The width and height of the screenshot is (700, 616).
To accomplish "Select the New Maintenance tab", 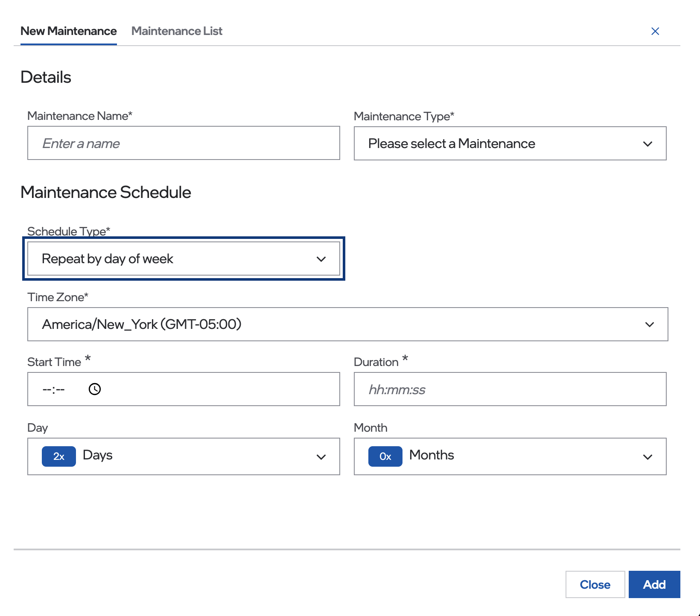I will [x=68, y=31].
